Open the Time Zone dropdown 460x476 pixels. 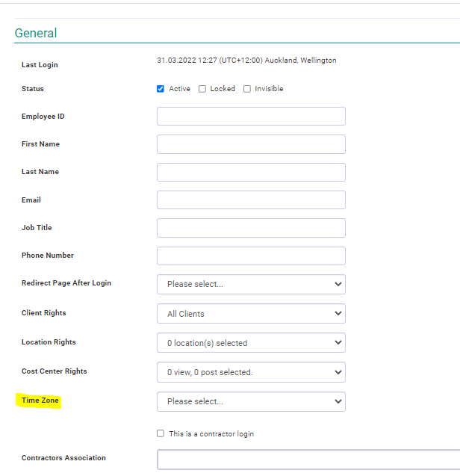point(251,401)
